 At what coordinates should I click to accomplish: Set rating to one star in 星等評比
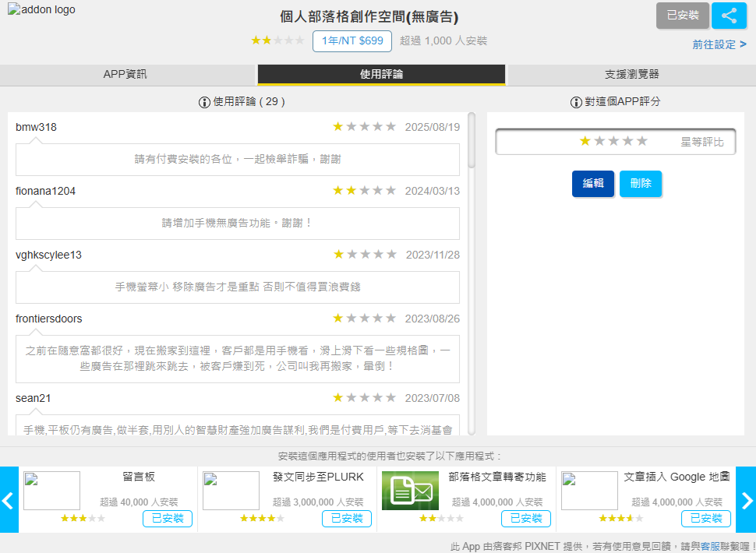(585, 141)
